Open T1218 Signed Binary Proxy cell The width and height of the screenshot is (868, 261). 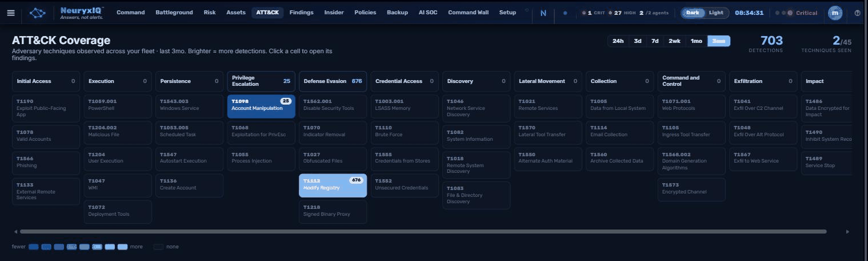click(x=333, y=212)
